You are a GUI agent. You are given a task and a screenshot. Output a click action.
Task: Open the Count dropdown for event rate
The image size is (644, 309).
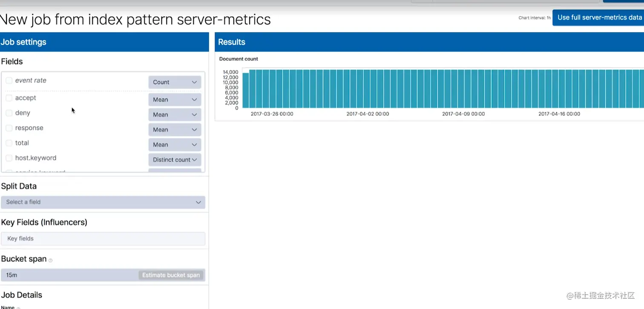[x=175, y=82]
